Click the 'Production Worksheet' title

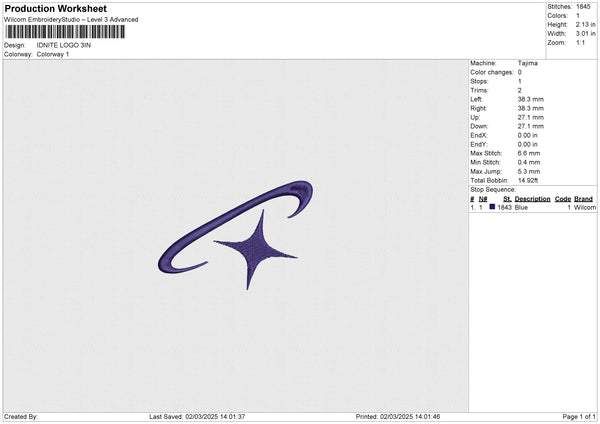coord(55,8)
